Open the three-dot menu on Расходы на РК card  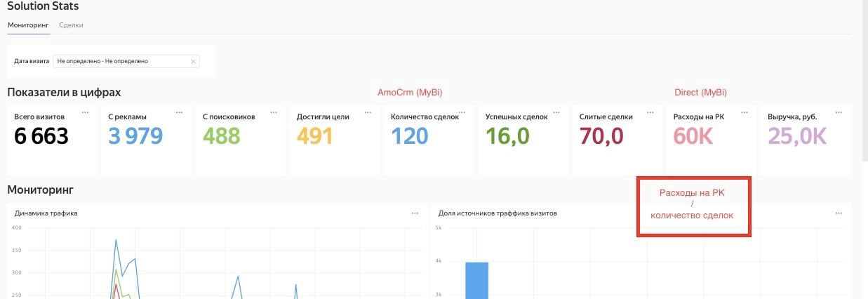(745, 112)
